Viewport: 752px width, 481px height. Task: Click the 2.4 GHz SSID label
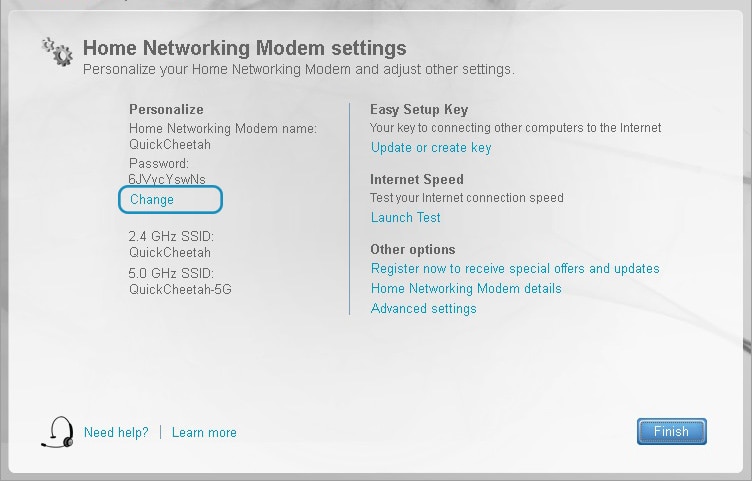tap(172, 237)
